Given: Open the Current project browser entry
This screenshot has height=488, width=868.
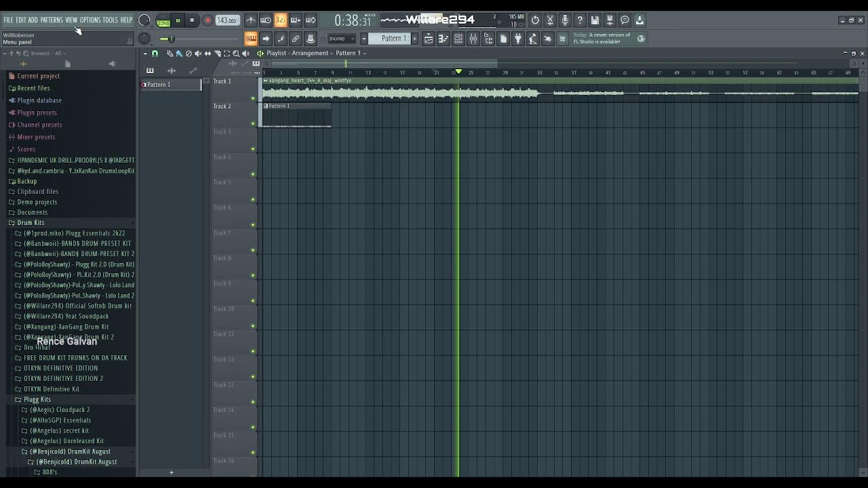Looking at the screenshot, I should point(38,76).
